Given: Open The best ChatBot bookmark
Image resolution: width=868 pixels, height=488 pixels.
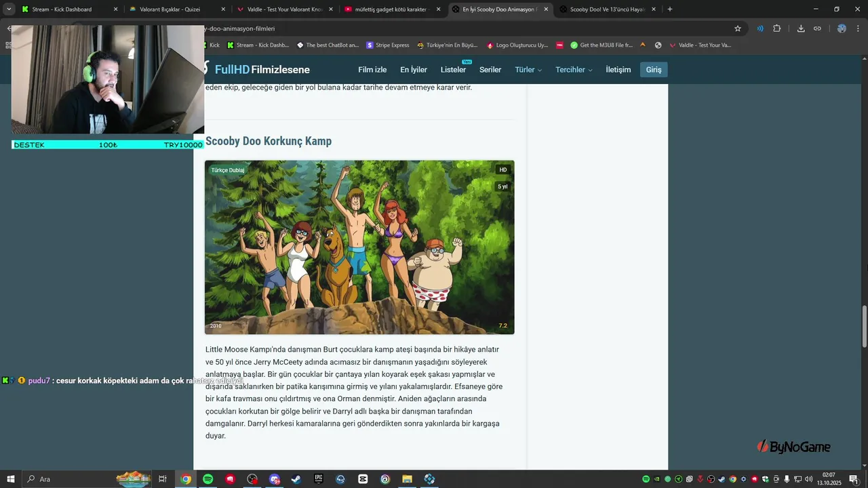Looking at the screenshot, I should 328,45.
